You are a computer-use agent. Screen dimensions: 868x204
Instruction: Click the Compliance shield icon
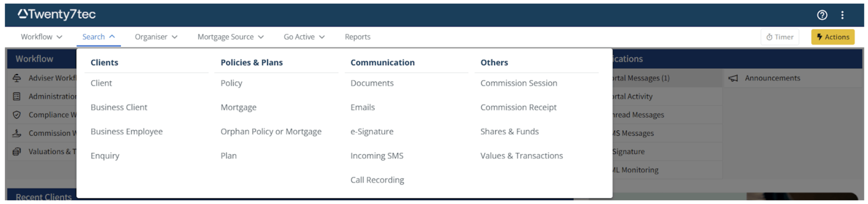pyautogui.click(x=16, y=115)
